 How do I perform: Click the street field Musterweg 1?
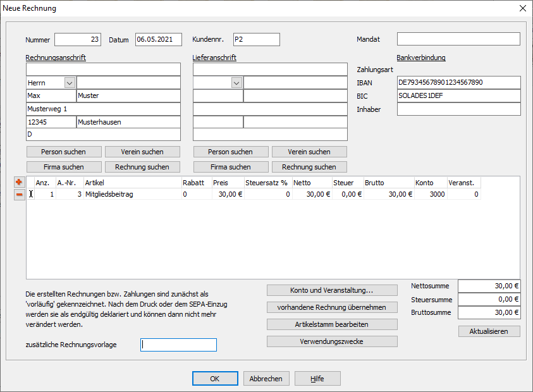tap(103, 109)
